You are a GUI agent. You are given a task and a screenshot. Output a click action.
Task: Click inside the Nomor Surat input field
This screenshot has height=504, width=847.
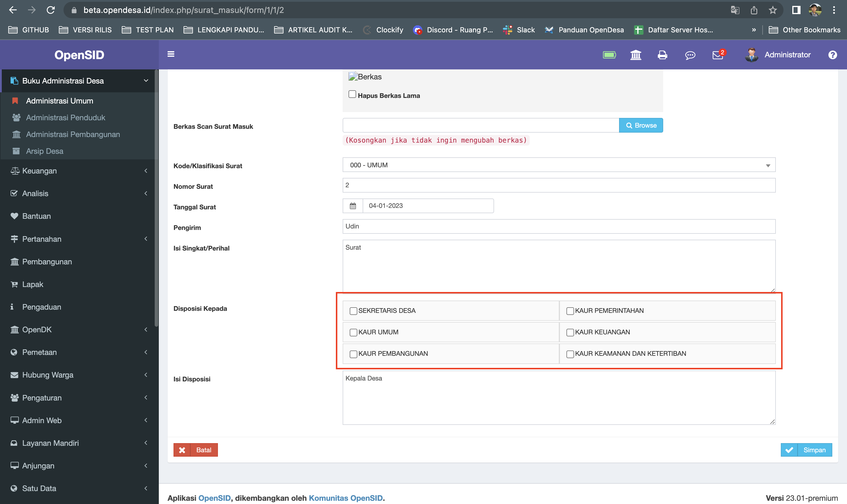click(558, 185)
